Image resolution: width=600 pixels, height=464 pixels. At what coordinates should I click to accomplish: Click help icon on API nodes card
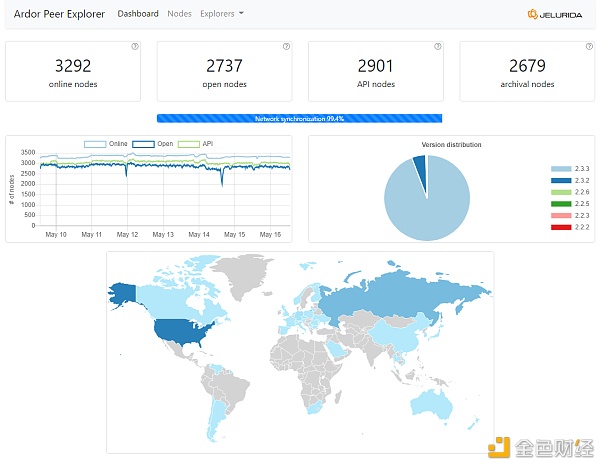438,46
